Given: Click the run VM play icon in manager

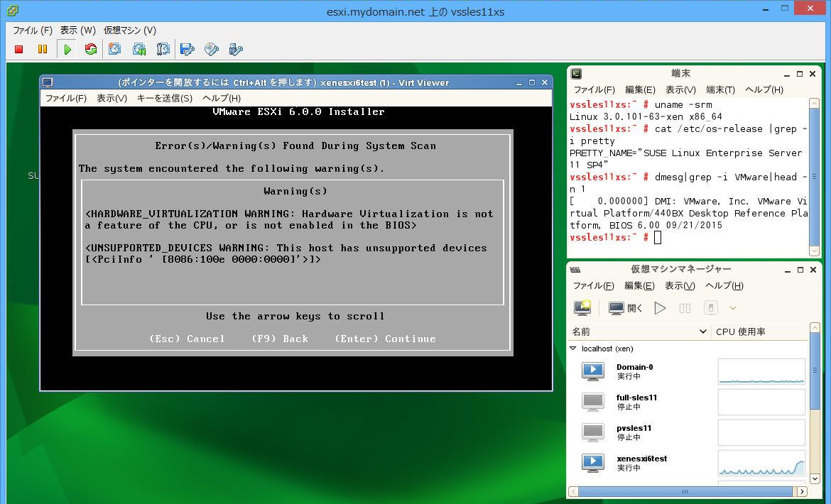Looking at the screenshot, I should point(660,307).
